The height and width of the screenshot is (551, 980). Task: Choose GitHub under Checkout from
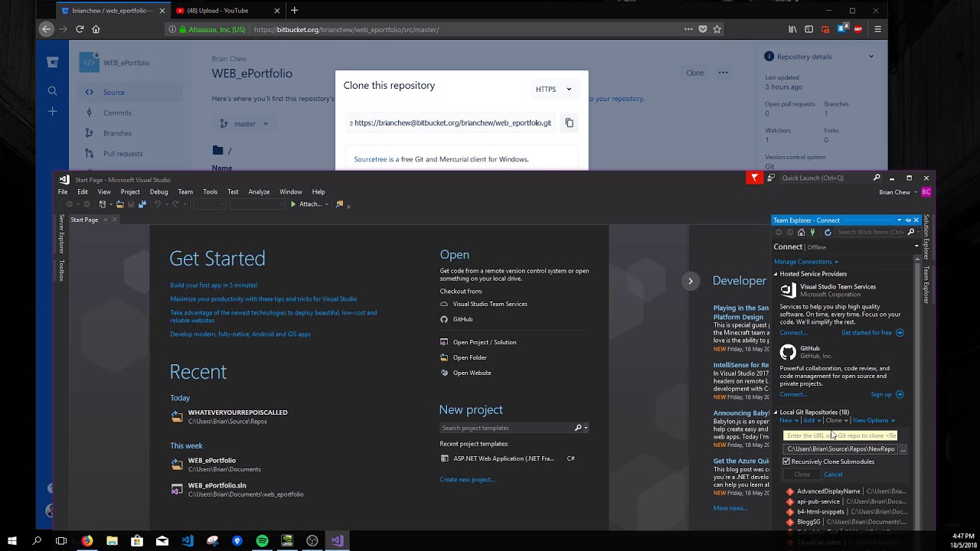[462, 319]
